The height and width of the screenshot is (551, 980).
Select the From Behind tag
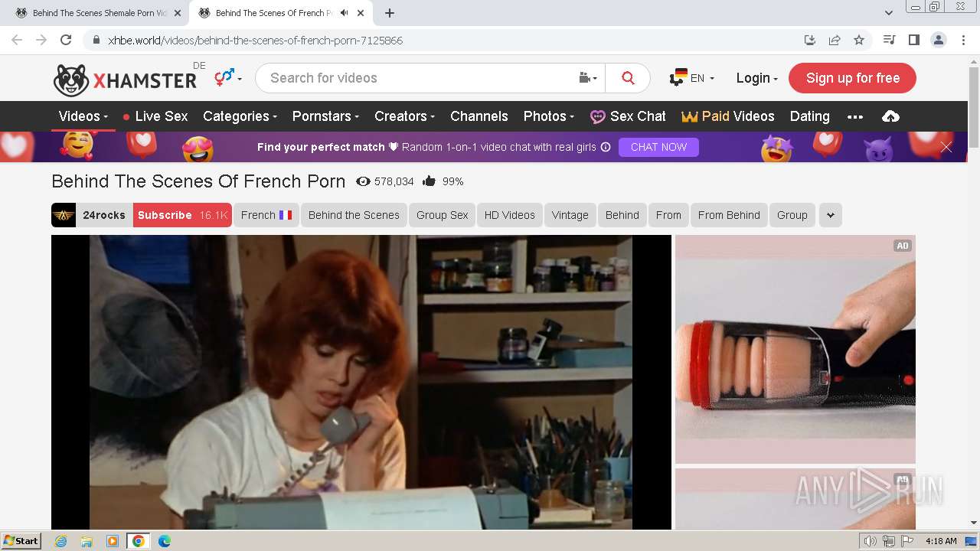click(x=729, y=215)
